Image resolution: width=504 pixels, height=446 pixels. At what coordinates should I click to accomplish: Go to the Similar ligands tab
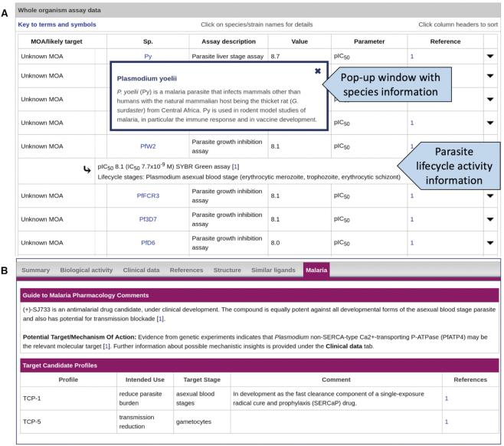273,270
